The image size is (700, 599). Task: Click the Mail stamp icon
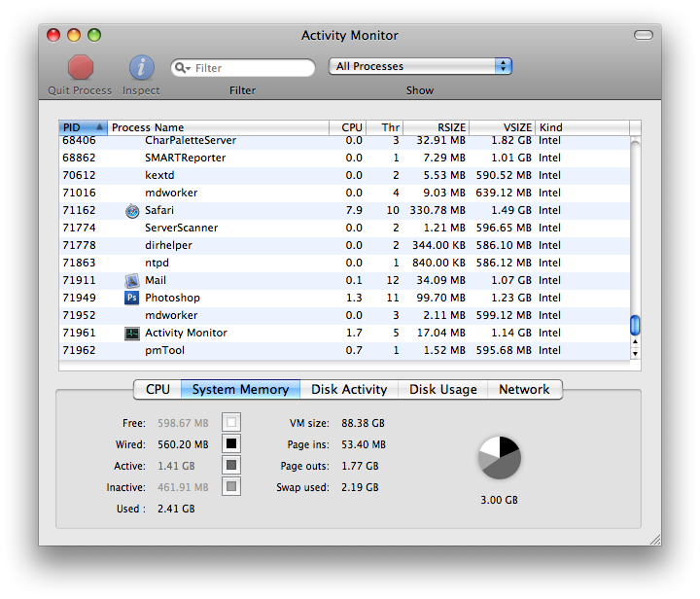(x=131, y=280)
